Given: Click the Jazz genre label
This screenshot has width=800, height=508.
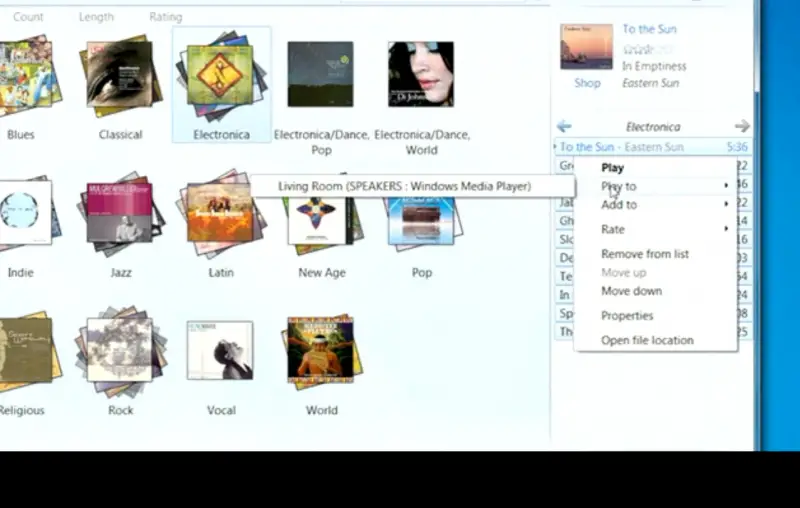Looking at the screenshot, I should [x=121, y=272].
